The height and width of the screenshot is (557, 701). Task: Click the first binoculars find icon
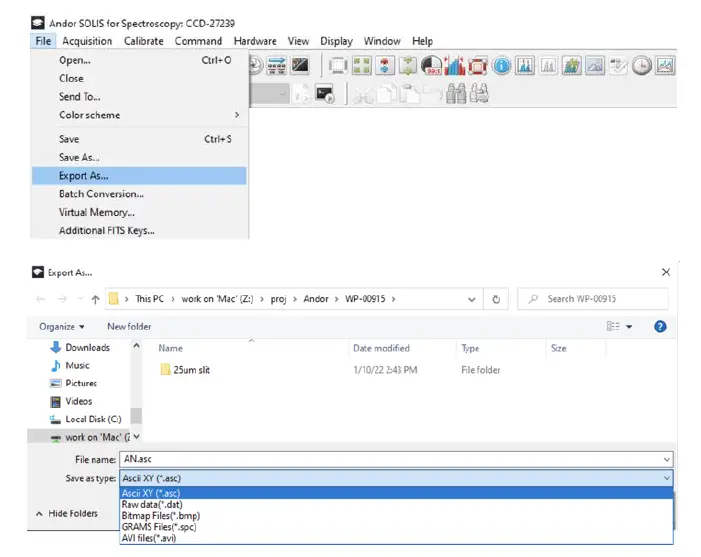[x=456, y=93]
